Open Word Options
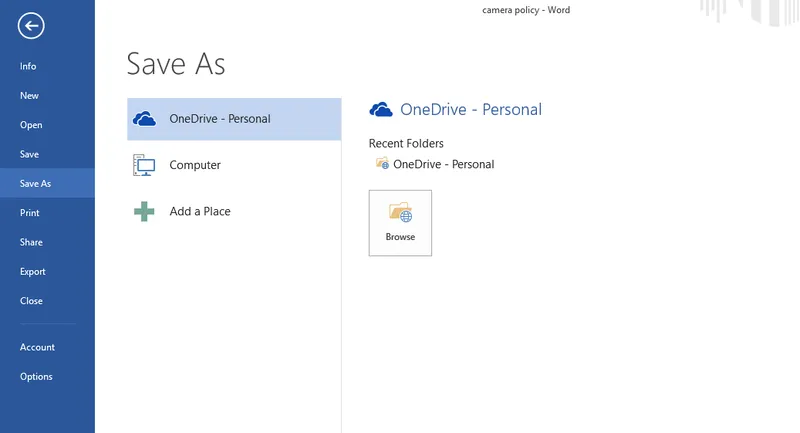This screenshot has height=433, width=800. 36,377
